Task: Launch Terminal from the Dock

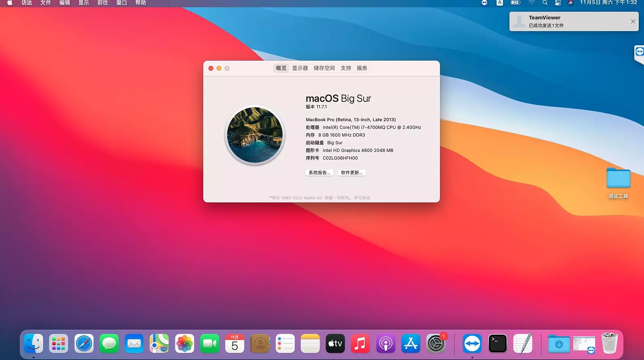Action: pos(498,344)
